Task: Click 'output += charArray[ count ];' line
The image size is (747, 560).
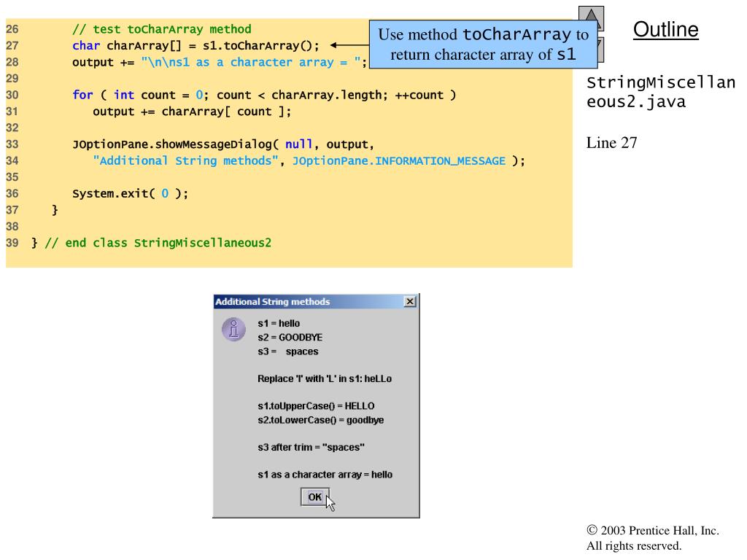Action: pyautogui.click(x=192, y=112)
